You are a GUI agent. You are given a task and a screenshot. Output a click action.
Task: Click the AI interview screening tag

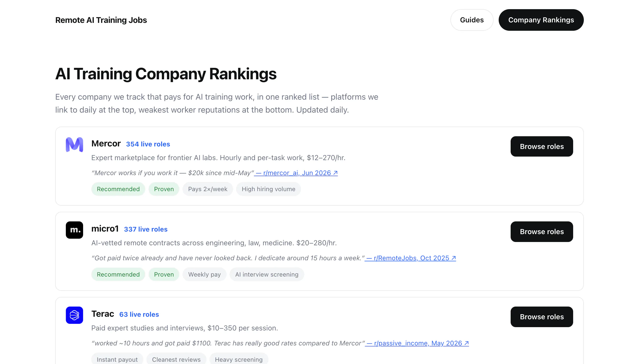(x=267, y=275)
